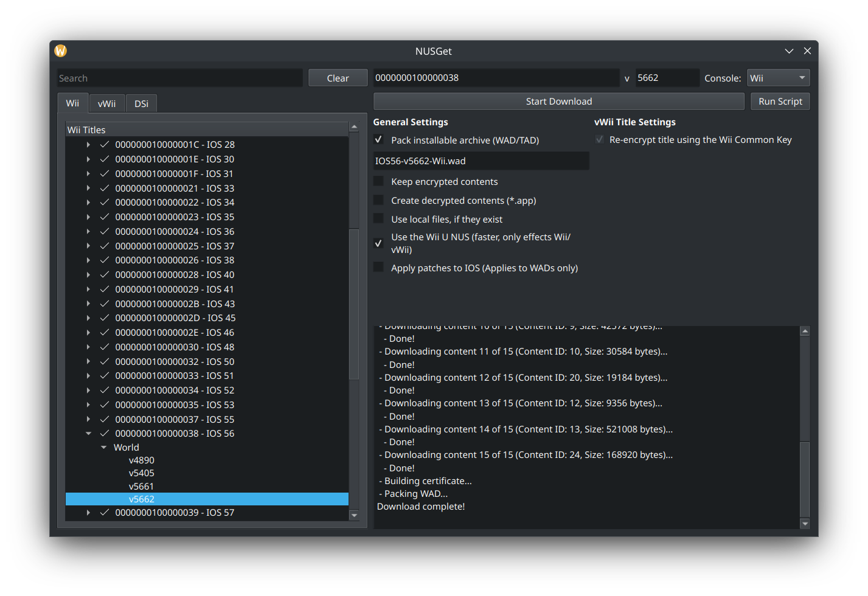Click the Search input field
The height and width of the screenshot is (596, 868).
(x=180, y=78)
